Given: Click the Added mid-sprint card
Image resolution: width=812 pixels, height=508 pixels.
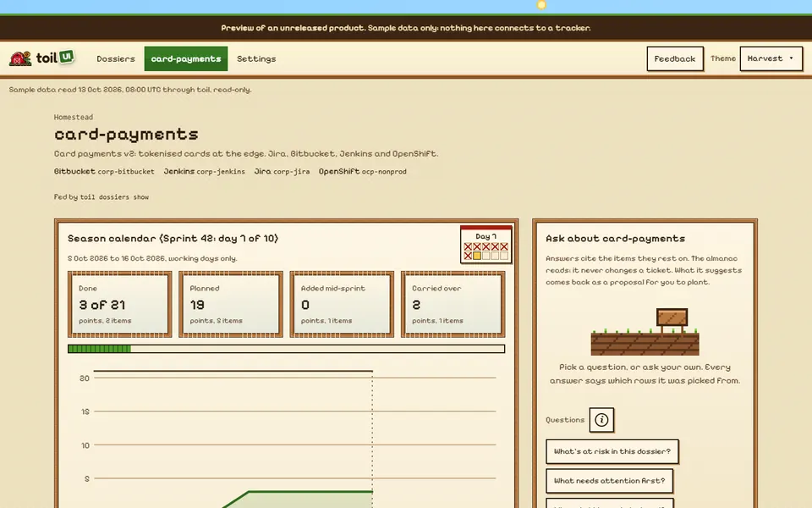Looking at the screenshot, I should (342, 304).
